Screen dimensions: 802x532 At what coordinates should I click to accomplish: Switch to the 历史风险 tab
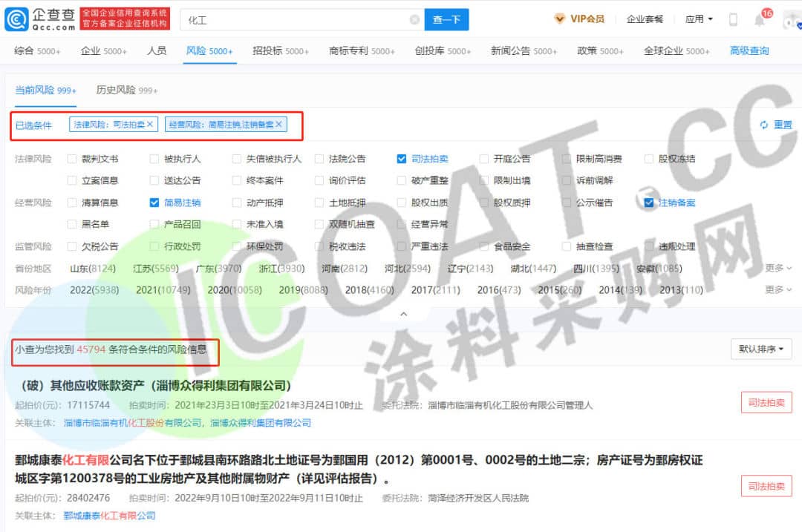pos(126,90)
